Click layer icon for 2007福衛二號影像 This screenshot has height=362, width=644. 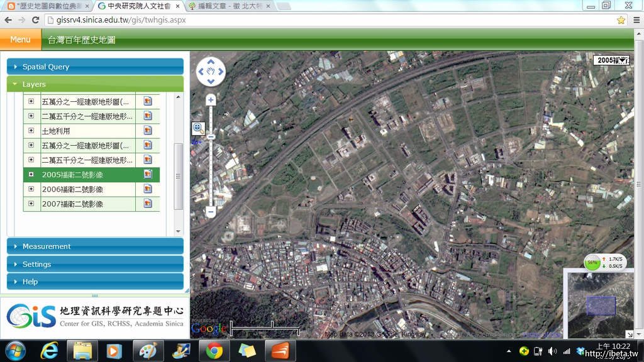pyautogui.click(x=148, y=204)
